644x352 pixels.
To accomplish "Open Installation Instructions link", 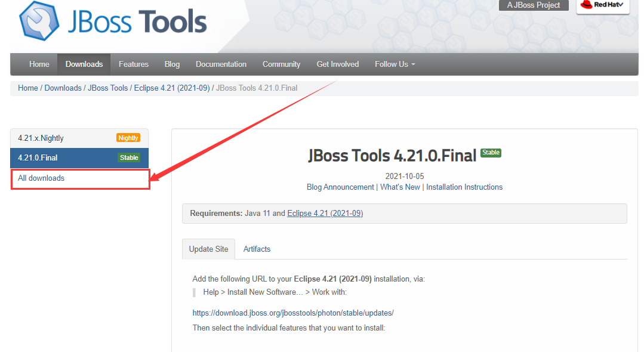I will (x=464, y=187).
